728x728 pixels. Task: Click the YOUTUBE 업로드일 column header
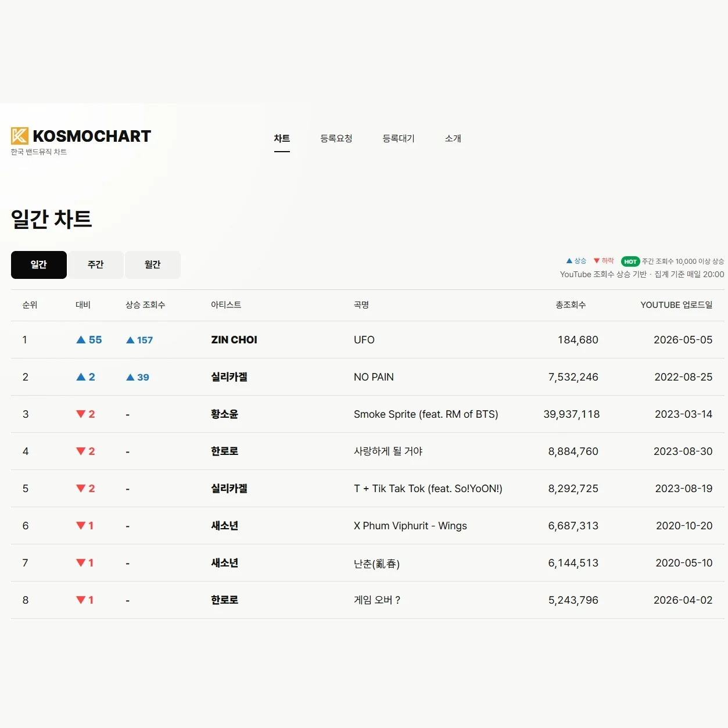[676, 305]
